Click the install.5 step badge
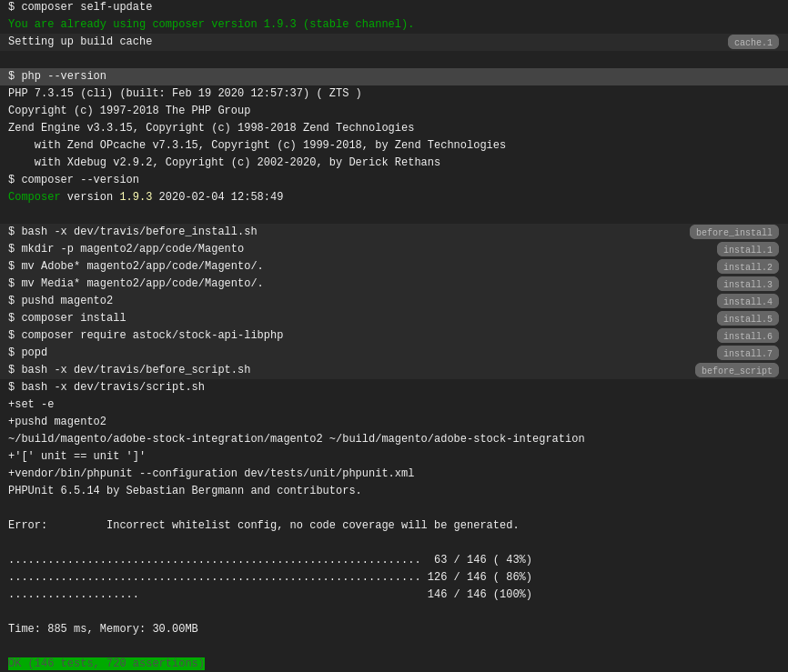788x672 pixels. (747, 318)
